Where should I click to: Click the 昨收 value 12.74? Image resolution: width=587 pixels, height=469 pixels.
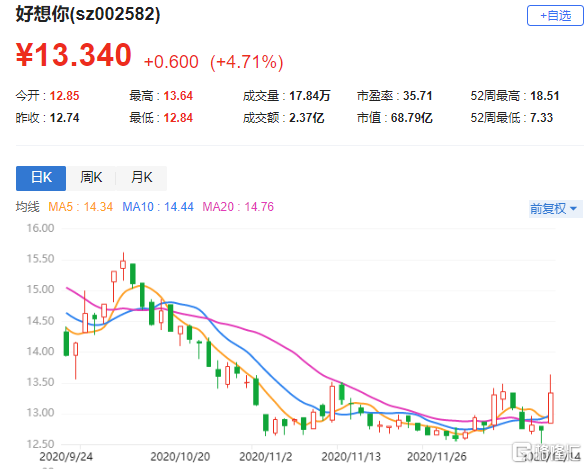pos(64,118)
